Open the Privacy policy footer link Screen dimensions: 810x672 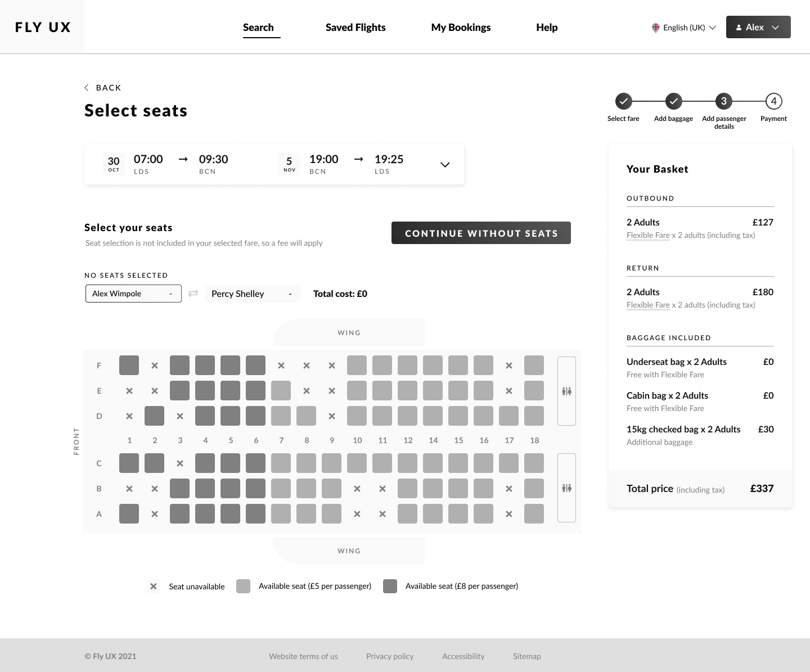pyautogui.click(x=390, y=656)
